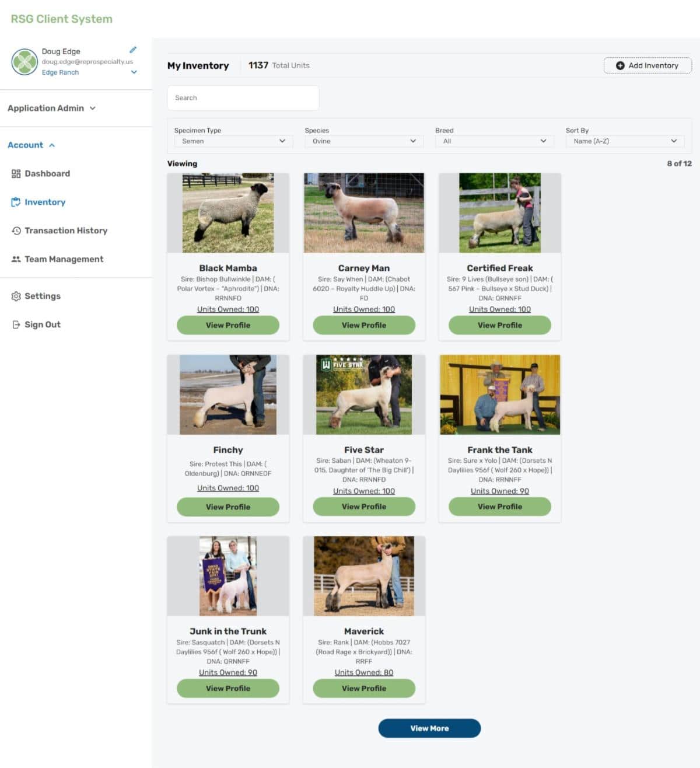Click the Inventory clipboard icon
Screen dimensions: 700x768
click(16, 202)
